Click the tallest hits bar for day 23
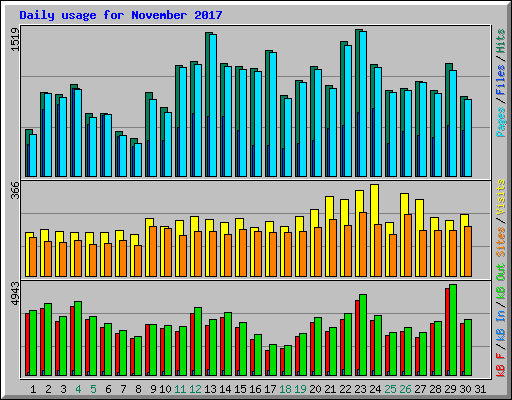The width and height of the screenshot is (512, 400). [357, 103]
